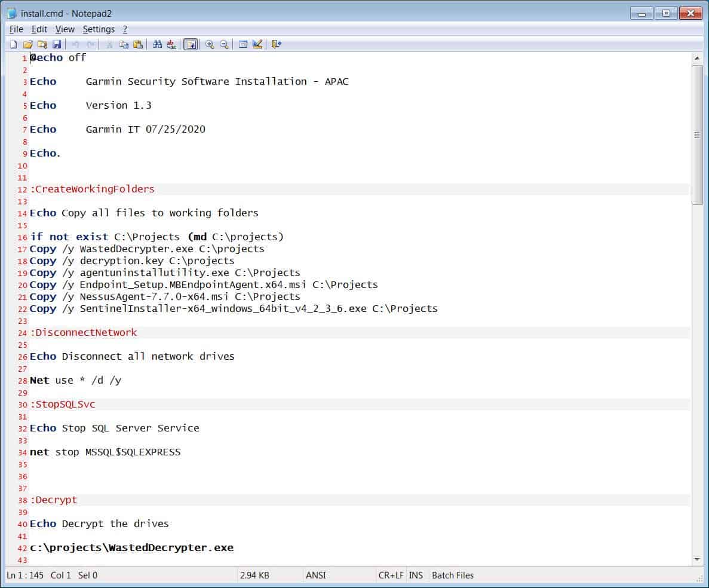Viewport: 709px width, 588px height.
Task: Open Find with the binoculars icon
Action: tap(158, 44)
